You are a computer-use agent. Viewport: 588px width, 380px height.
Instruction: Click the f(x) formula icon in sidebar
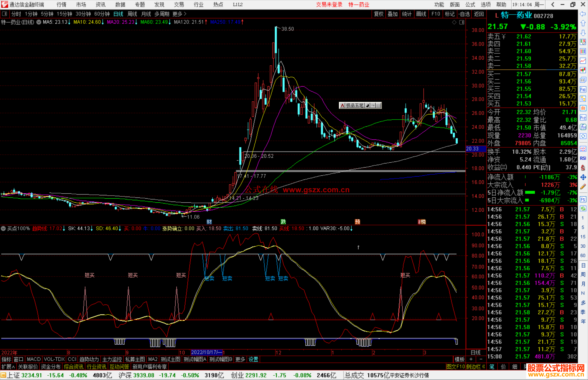(583, 127)
